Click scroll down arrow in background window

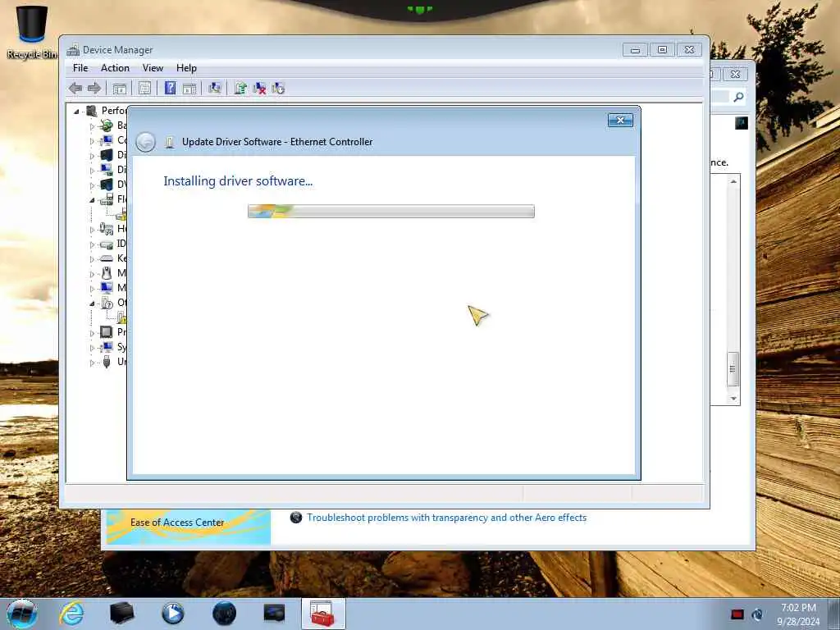tap(733, 399)
